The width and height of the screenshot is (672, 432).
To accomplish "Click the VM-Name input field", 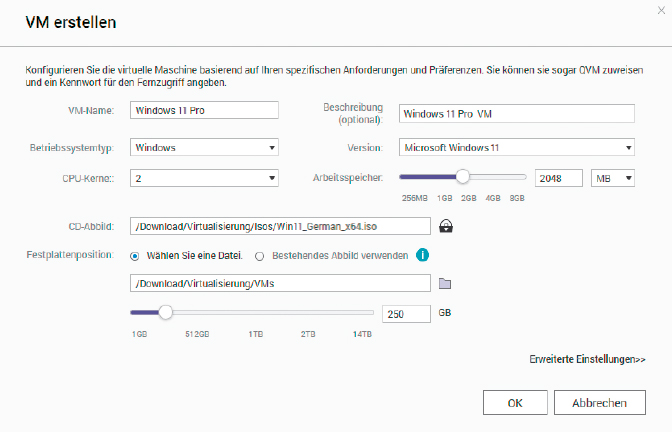I will 204,110.
